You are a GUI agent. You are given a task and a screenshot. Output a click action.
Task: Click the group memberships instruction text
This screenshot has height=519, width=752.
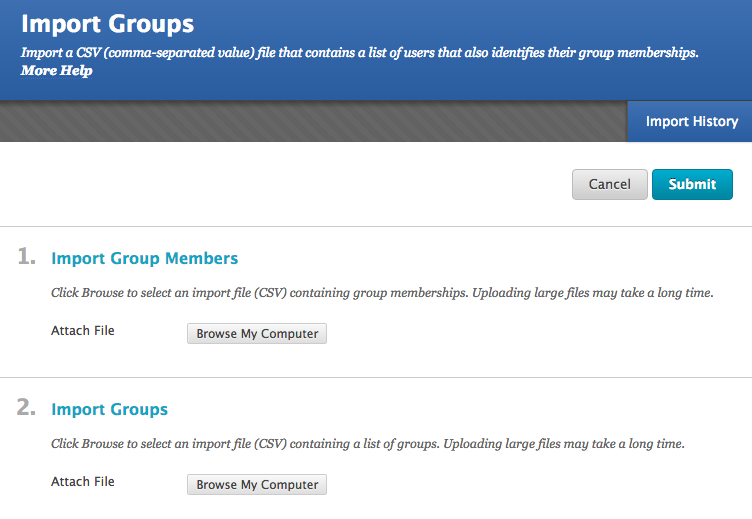click(382, 293)
